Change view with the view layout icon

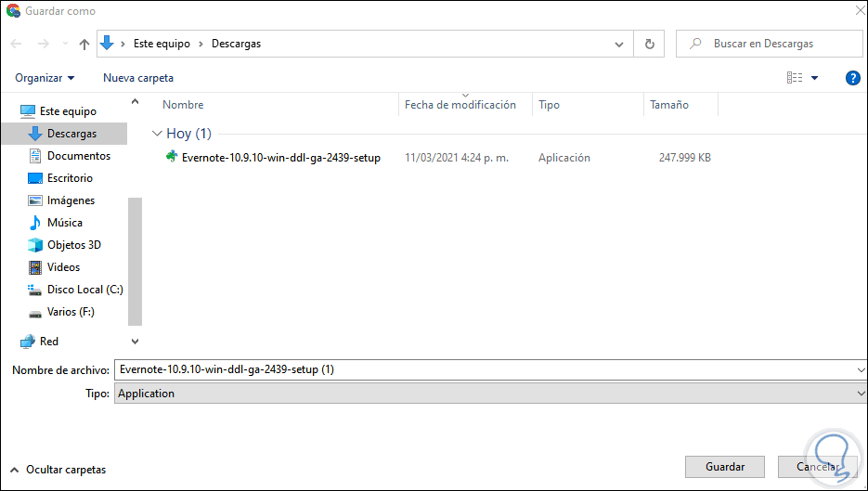[x=795, y=78]
